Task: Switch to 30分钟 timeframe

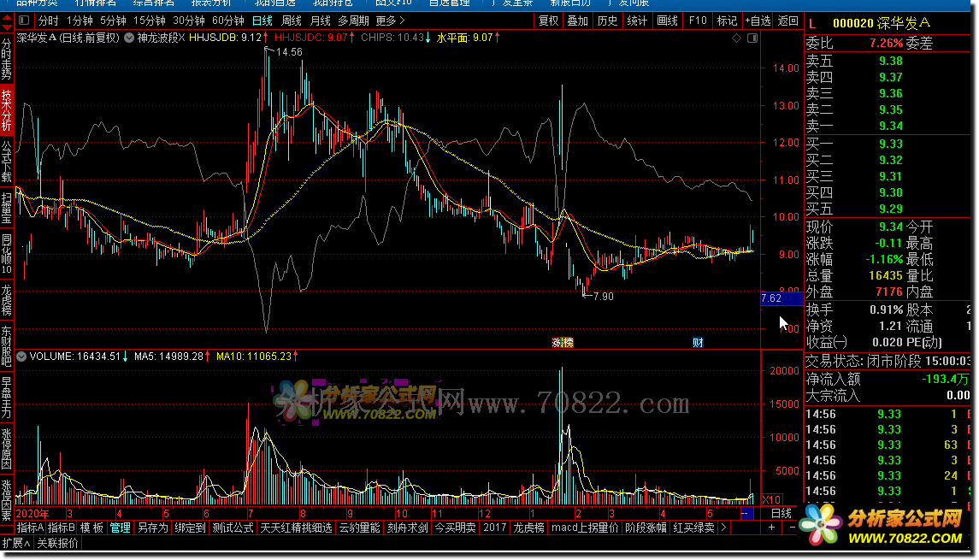Action: coord(189,21)
